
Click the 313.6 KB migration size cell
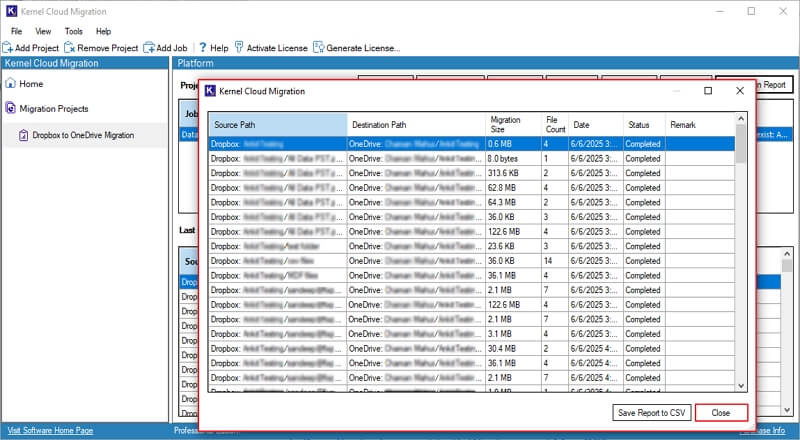pyautogui.click(x=513, y=174)
